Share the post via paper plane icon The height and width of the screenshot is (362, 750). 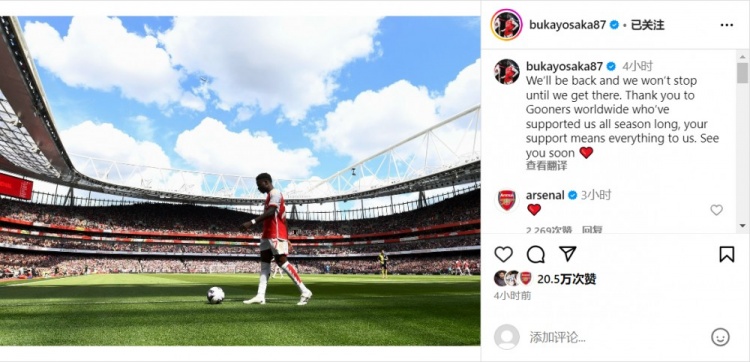tap(567, 254)
